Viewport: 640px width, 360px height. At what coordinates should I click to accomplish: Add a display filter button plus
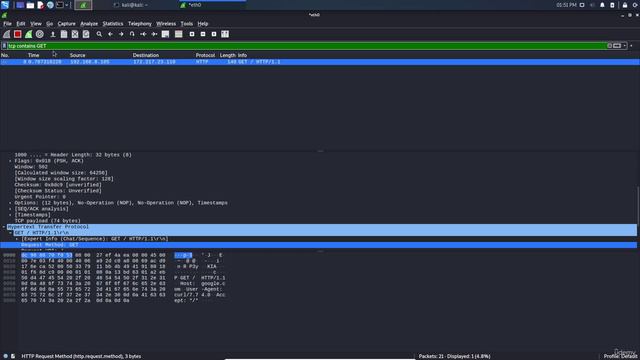click(x=631, y=46)
